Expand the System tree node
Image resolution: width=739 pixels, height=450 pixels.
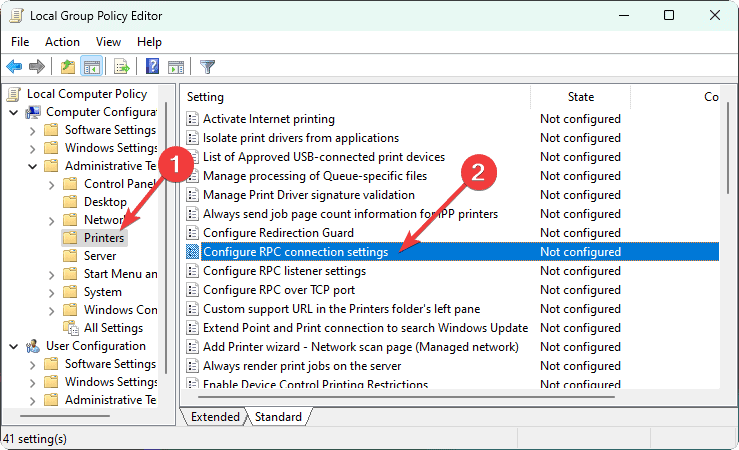[x=51, y=293]
